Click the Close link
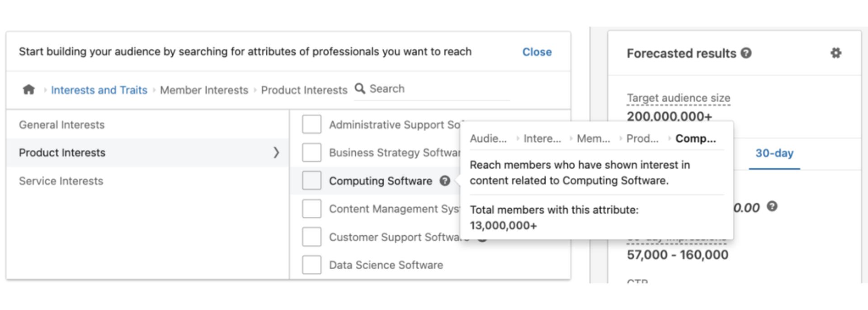The image size is (868, 310). (x=537, y=52)
